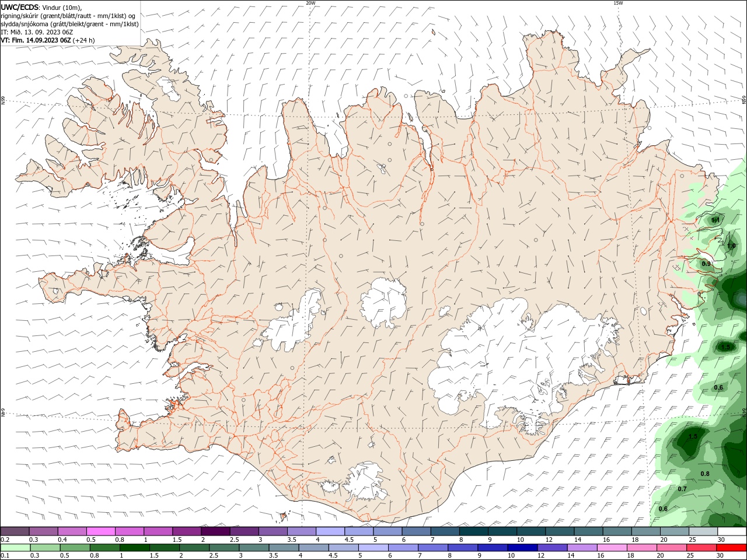Click the 'IT: Mið. 13. 09. 2023 06Z' line
747x560 pixels.
click(x=36, y=32)
